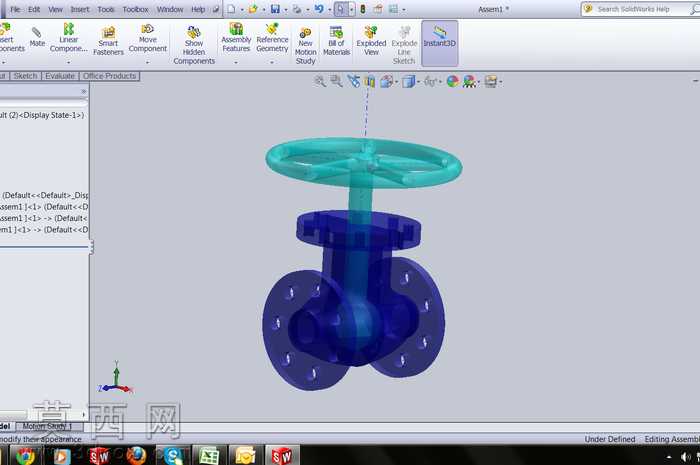This screenshot has height=465, width=700.
Task: Click the Display Style cube icon
Action: click(408, 81)
